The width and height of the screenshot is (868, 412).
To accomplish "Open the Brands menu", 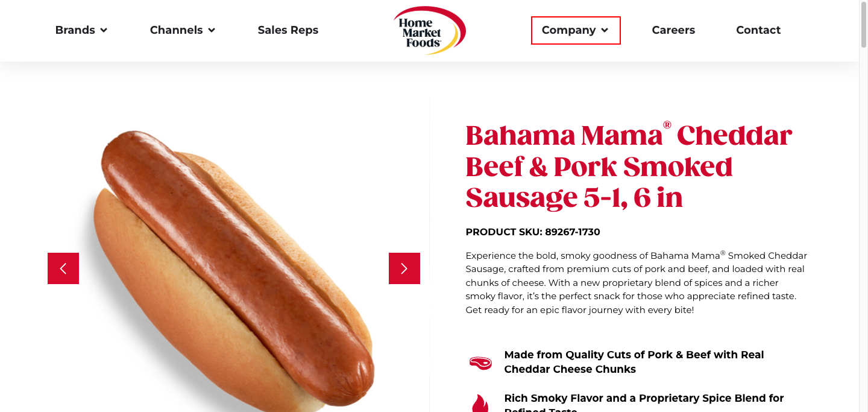I will point(81,30).
